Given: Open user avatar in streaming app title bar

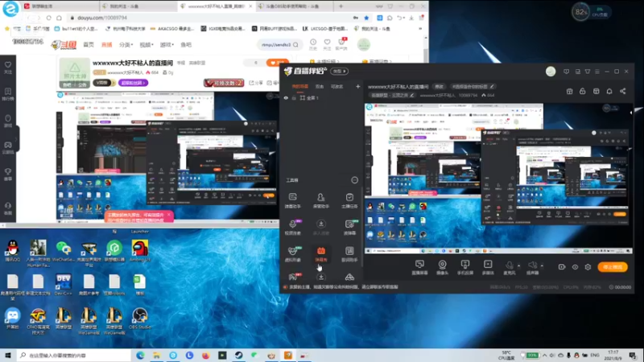Looking at the screenshot, I should coord(551,72).
